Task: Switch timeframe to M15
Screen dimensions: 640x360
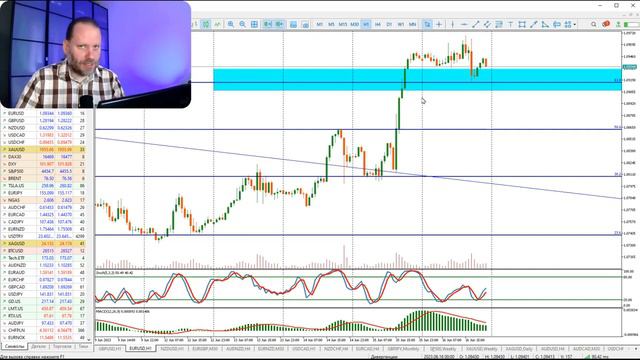Action: click(x=342, y=24)
